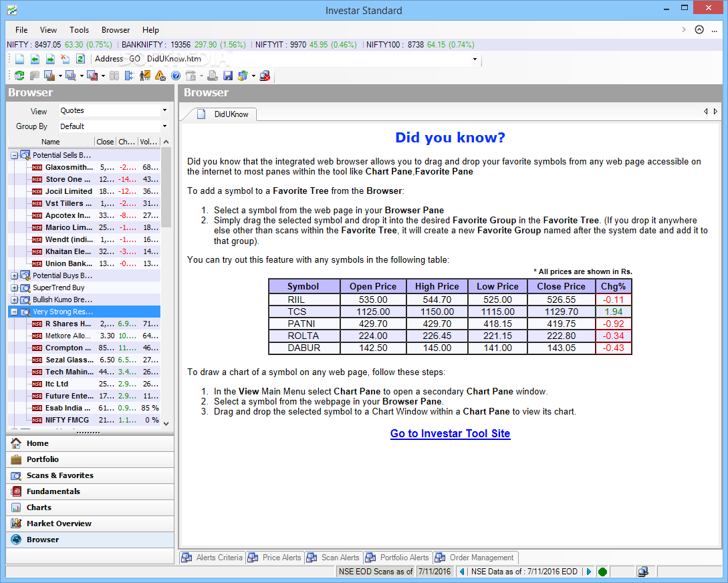Stop page loading with the red X icon
Viewport: 728px width, 583px height.
[x=66, y=59]
